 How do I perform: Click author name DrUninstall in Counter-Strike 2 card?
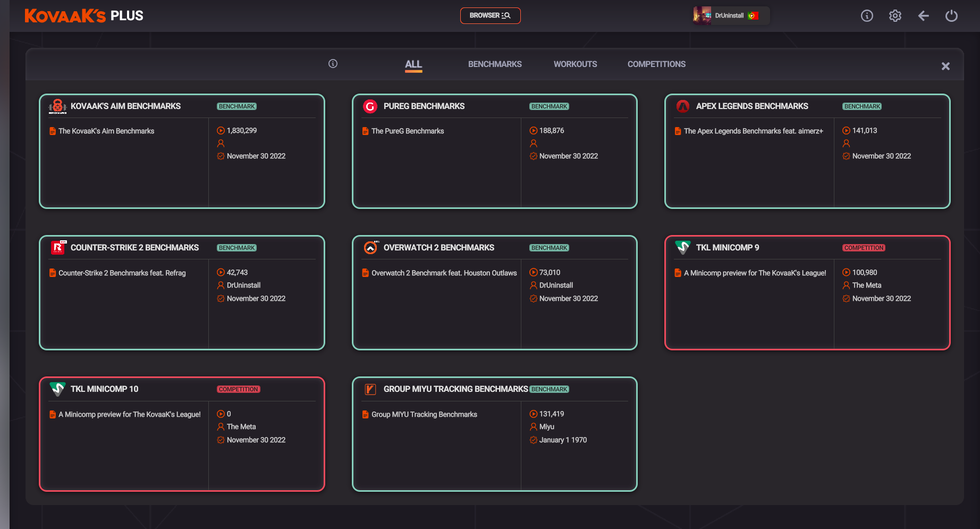point(243,285)
